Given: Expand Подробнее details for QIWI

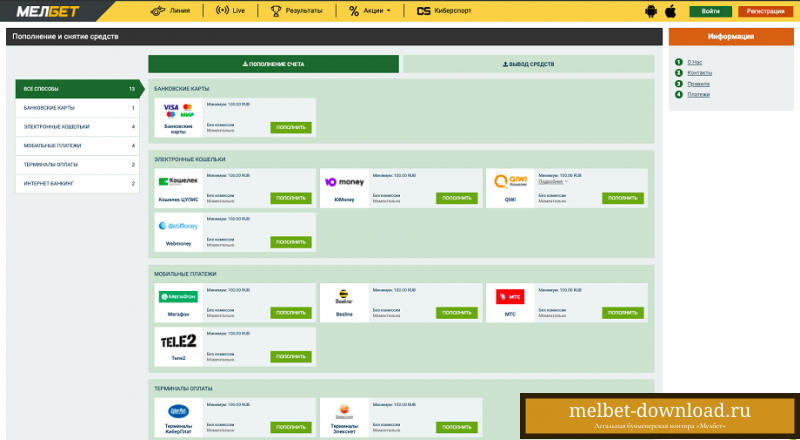Looking at the screenshot, I should (x=553, y=181).
